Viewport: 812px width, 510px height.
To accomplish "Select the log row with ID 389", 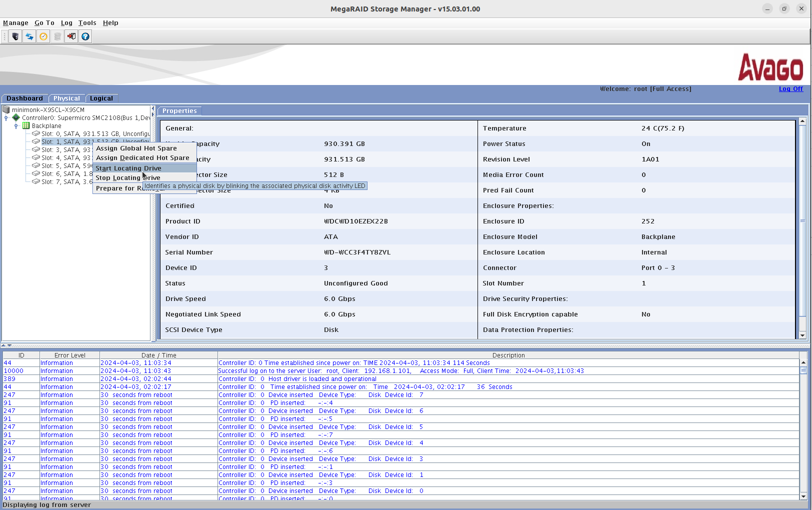I will [401, 379].
